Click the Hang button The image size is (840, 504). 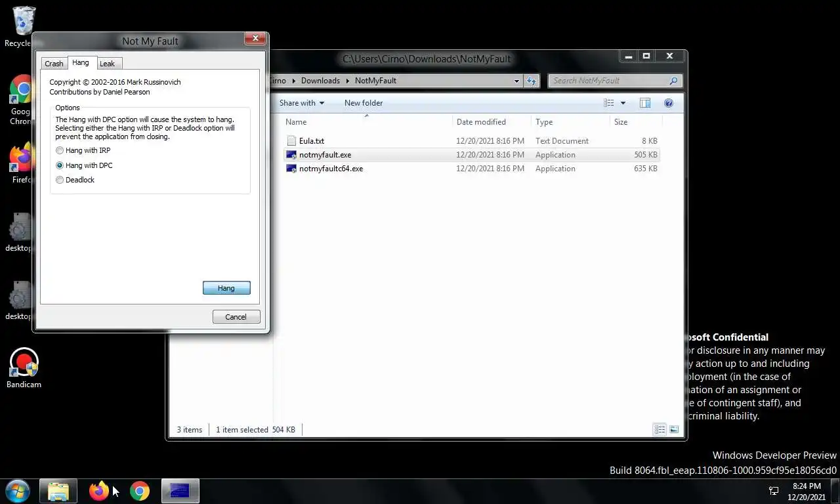tap(226, 288)
